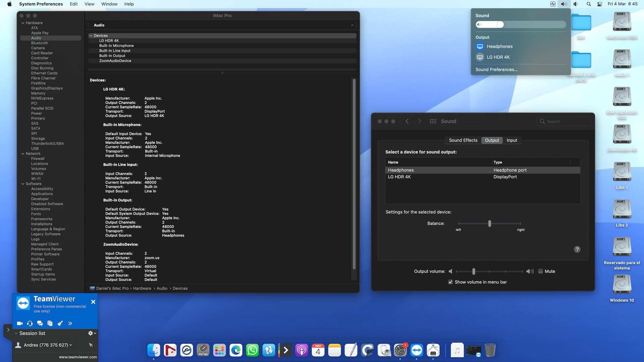Open System Information chip icon in Dock

(x=433, y=351)
